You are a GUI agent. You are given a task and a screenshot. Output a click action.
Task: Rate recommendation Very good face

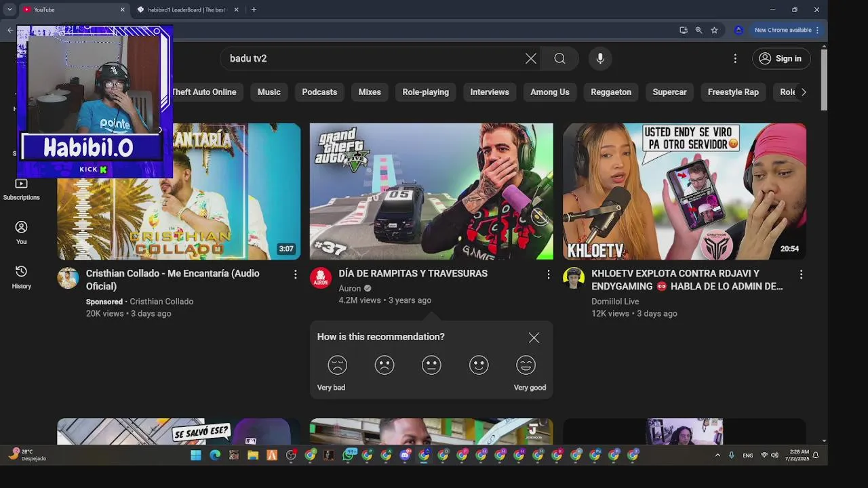coord(526,365)
